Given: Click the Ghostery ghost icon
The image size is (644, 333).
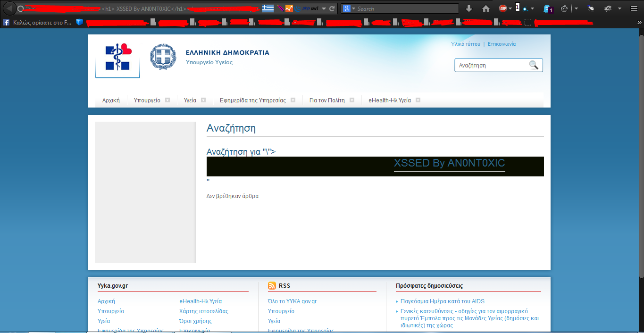Looking at the screenshot, I should 547,8.
